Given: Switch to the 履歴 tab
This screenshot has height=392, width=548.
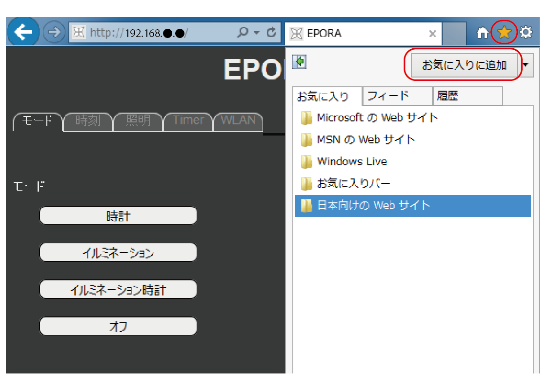Looking at the screenshot, I should [x=467, y=96].
